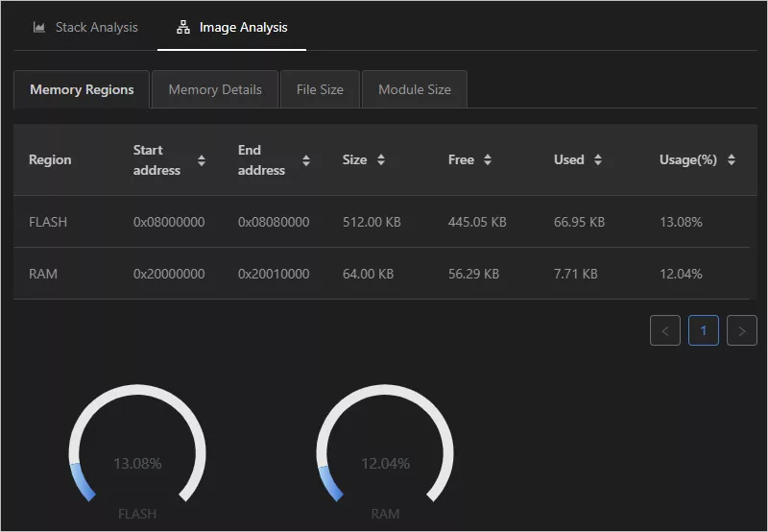Sort table by Usage(%) column arrows
768x532 pixels.
click(x=732, y=159)
